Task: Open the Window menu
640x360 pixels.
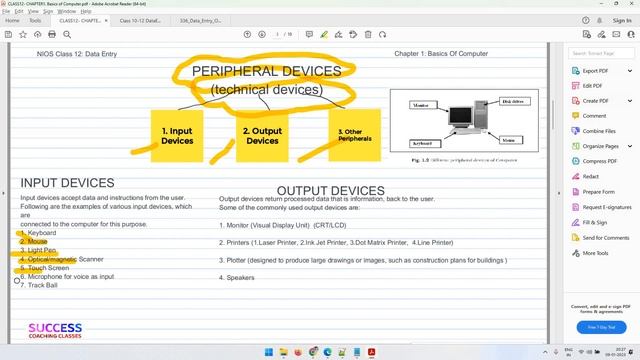Action: (67, 11)
